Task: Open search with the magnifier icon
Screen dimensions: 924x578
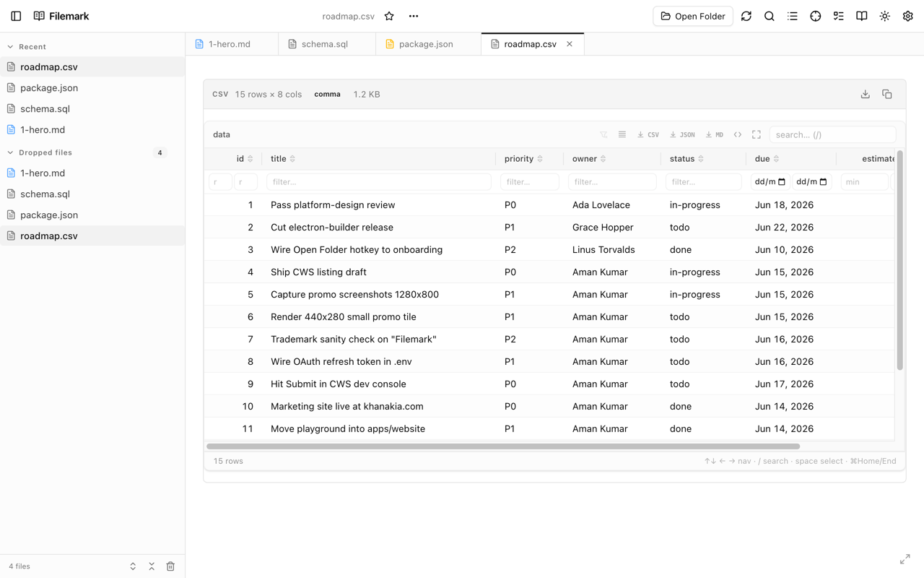Action: [x=770, y=16]
